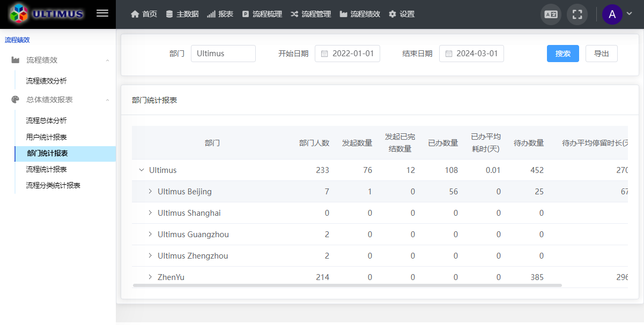Image resolution: width=644 pixels, height=325 pixels.
Task: Open 流程总体分析 in sidebar
Action: pyautogui.click(x=47, y=121)
